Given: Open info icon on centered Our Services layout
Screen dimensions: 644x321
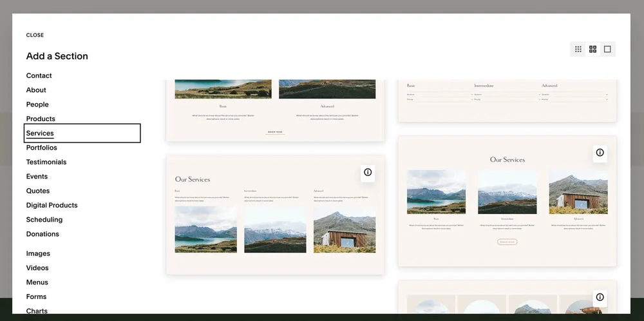Looking at the screenshot, I should (x=600, y=153).
